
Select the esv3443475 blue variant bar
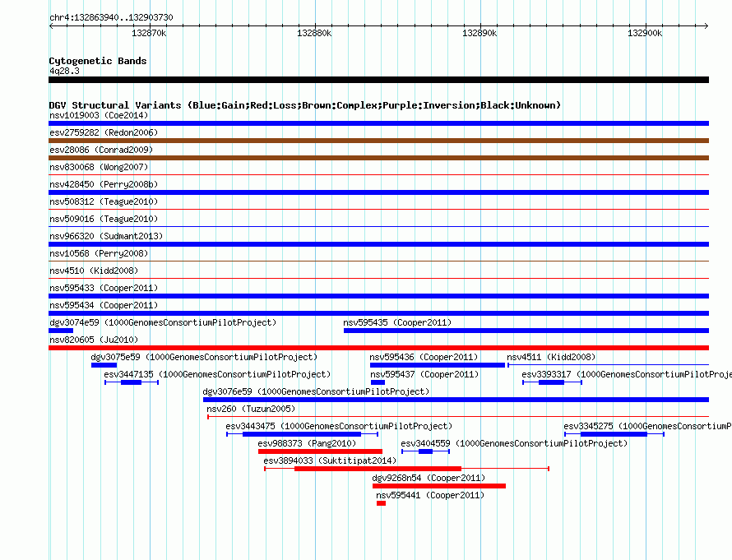pos(302,434)
